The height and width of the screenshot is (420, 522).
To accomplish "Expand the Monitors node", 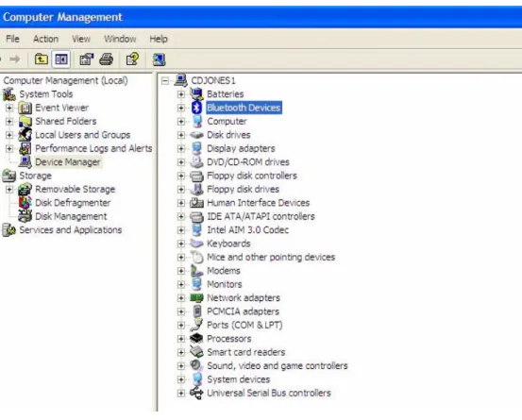I will 181,284.
